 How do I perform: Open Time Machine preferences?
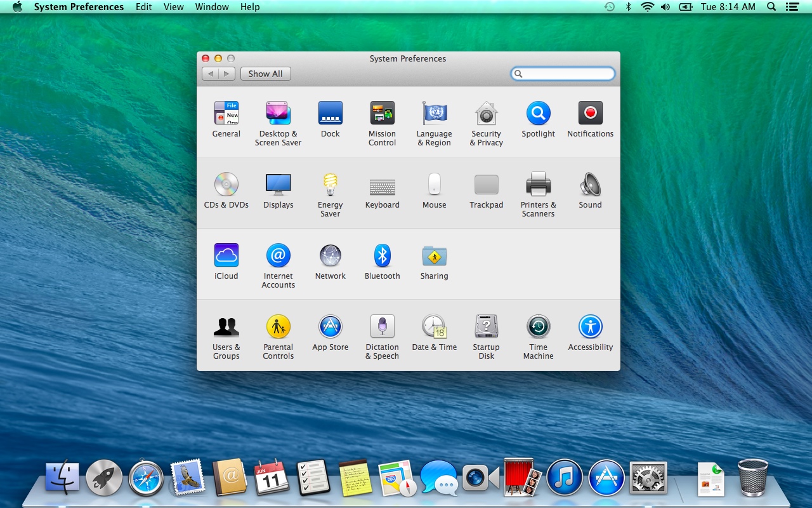click(539, 337)
